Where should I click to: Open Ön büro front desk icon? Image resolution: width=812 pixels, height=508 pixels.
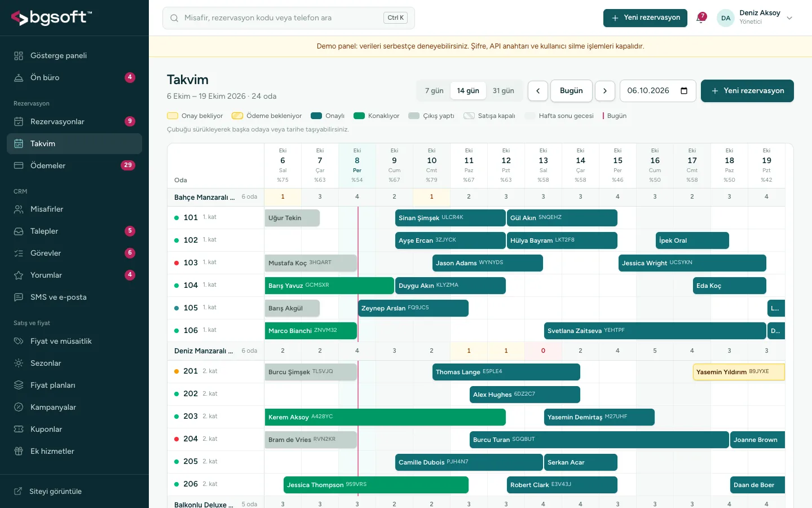(19, 78)
